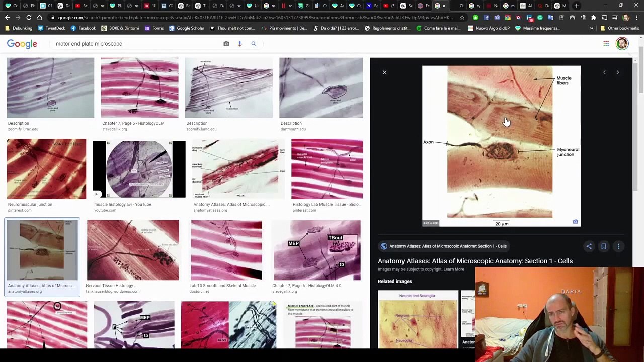This screenshot has width=644, height=362.
Task: Open dartmouth.edu Description thumbnail
Action: 321,88
